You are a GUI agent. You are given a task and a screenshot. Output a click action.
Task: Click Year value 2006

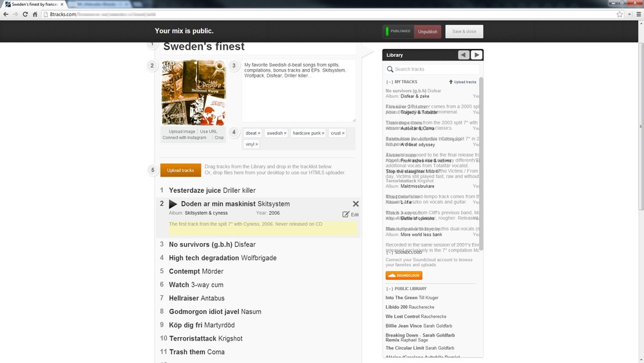point(274,213)
